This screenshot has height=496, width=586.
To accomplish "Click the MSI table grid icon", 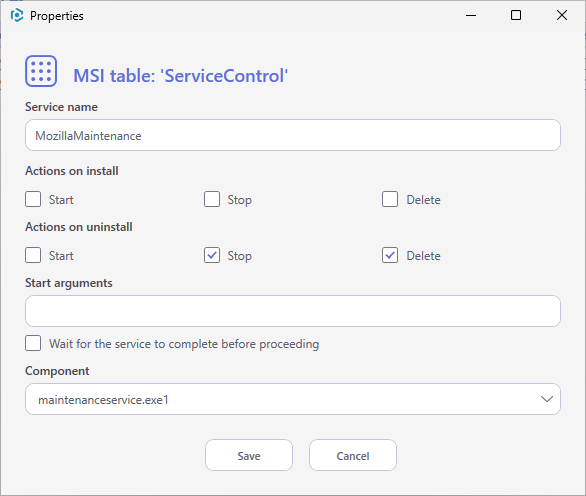I will tap(41, 71).
